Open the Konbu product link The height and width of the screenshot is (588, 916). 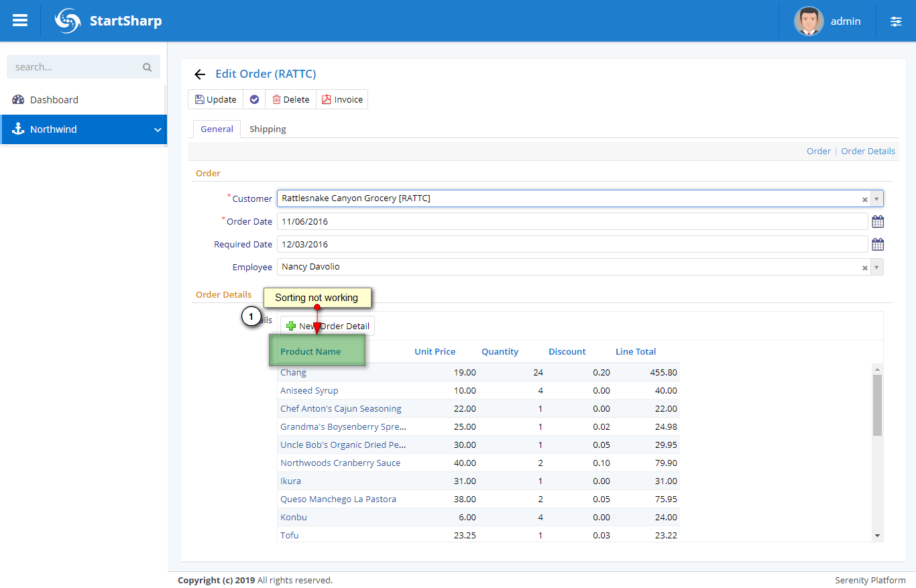293,517
